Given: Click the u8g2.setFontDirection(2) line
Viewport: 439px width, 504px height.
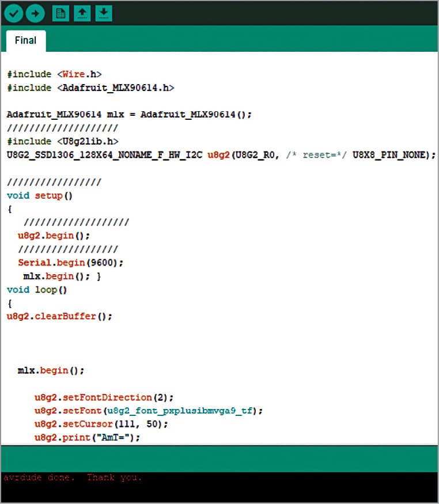Looking at the screenshot, I should pyautogui.click(x=104, y=397).
